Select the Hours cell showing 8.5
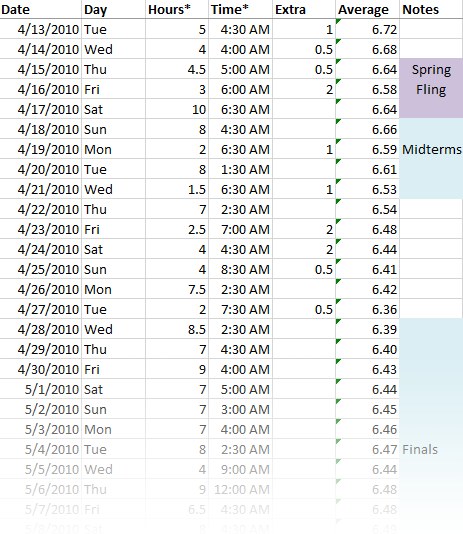 (177, 329)
